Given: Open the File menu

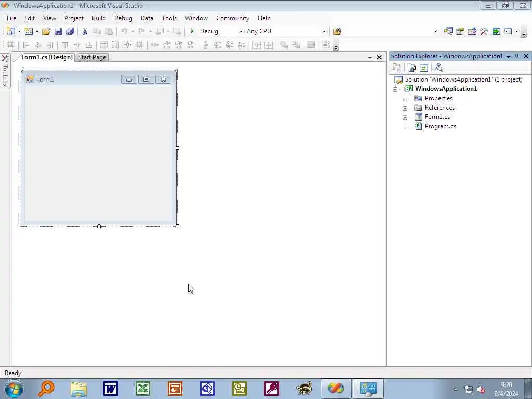Looking at the screenshot, I should [x=11, y=18].
